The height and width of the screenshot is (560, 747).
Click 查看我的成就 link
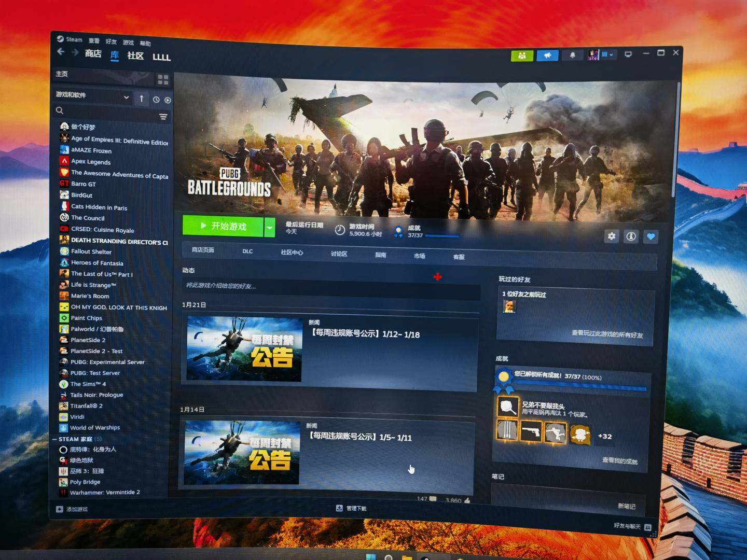(x=619, y=460)
